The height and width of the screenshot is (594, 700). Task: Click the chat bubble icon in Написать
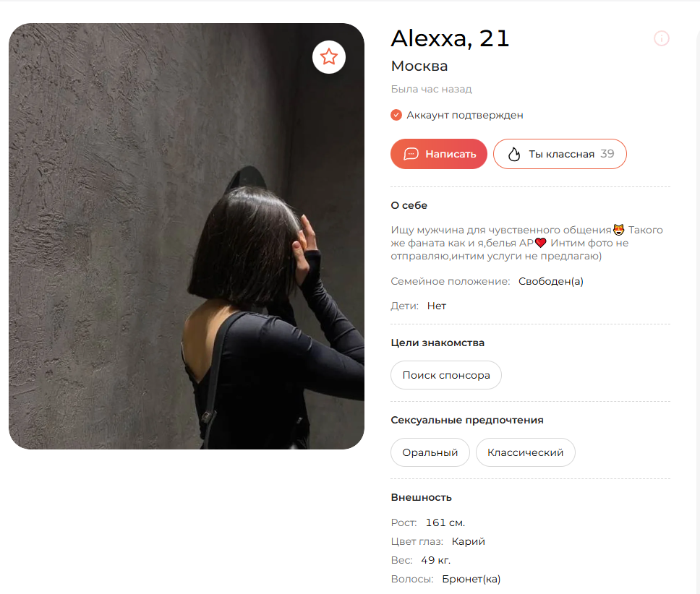(x=411, y=154)
